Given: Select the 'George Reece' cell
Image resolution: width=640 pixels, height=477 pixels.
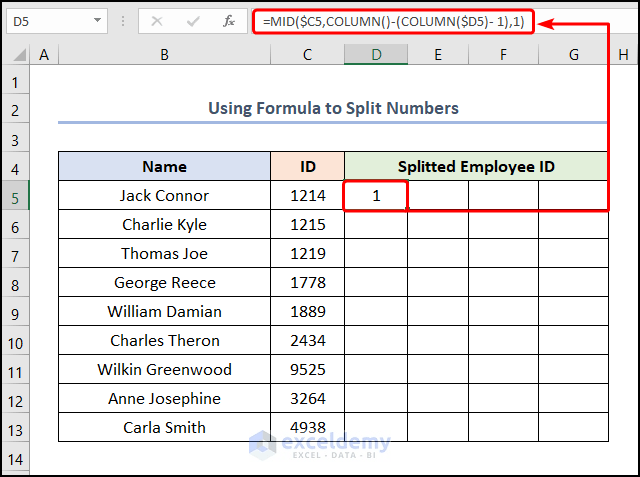Looking at the screenshot, I should (164, 282).
